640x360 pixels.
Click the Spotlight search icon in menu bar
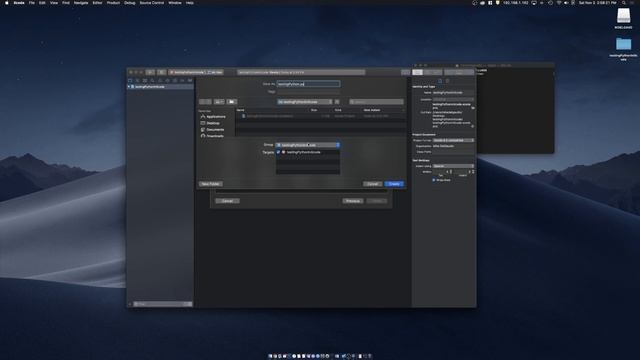(x=624, y=3)
